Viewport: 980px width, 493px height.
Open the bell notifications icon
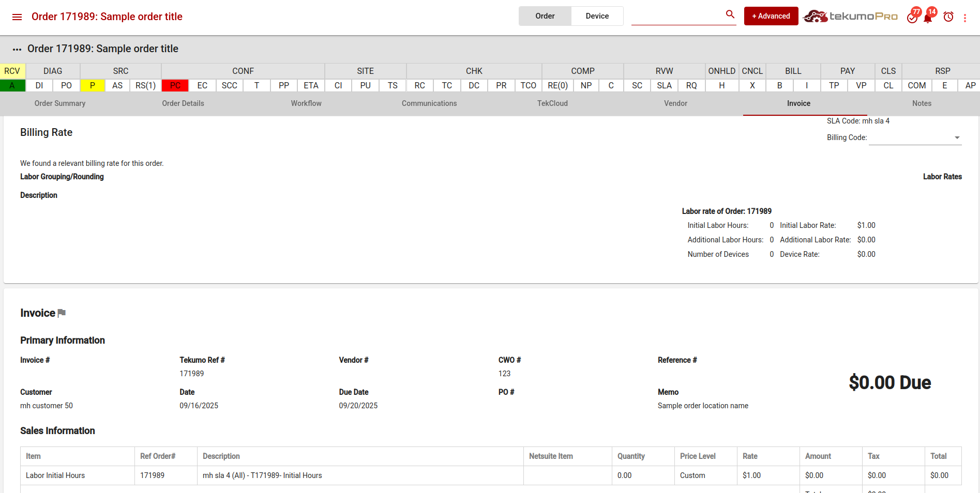(928, 18)
